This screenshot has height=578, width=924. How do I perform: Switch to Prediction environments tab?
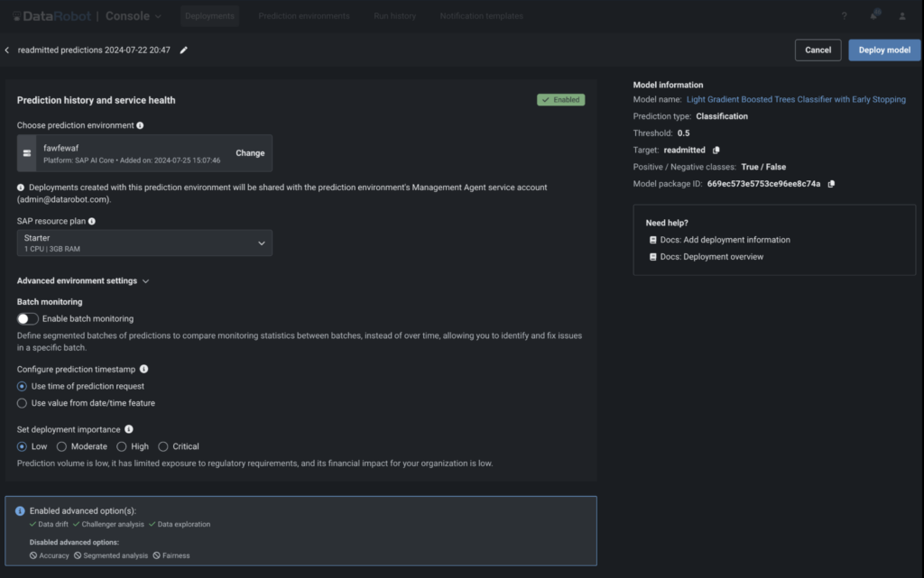pos(303,16)
